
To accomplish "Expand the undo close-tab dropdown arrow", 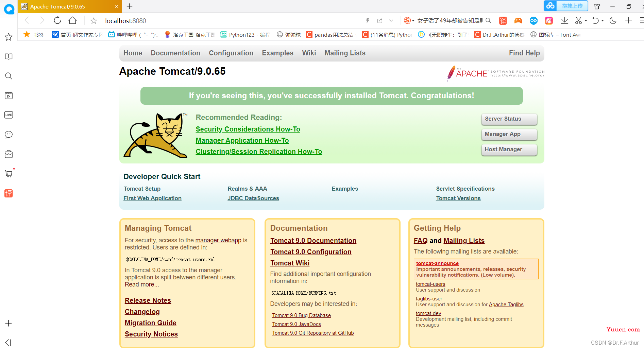I will [603, 21].
